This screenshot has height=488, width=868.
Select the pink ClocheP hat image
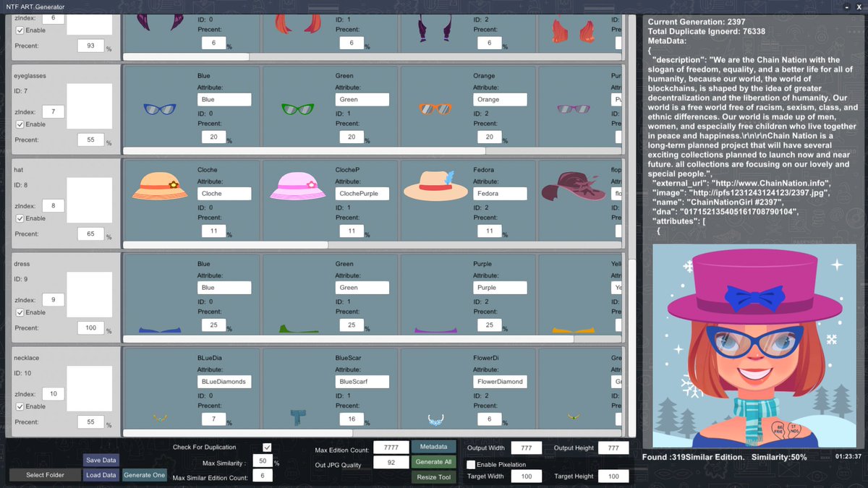(297, 187)
